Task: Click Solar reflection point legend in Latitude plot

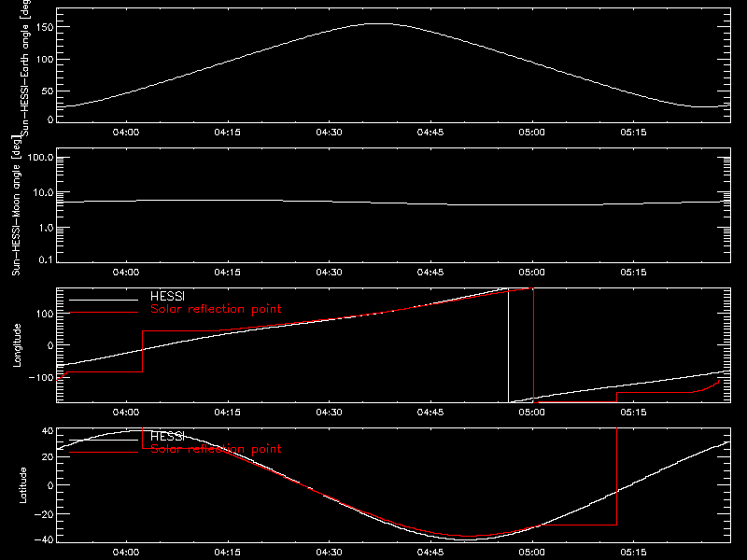Action: tap(216, 449)
